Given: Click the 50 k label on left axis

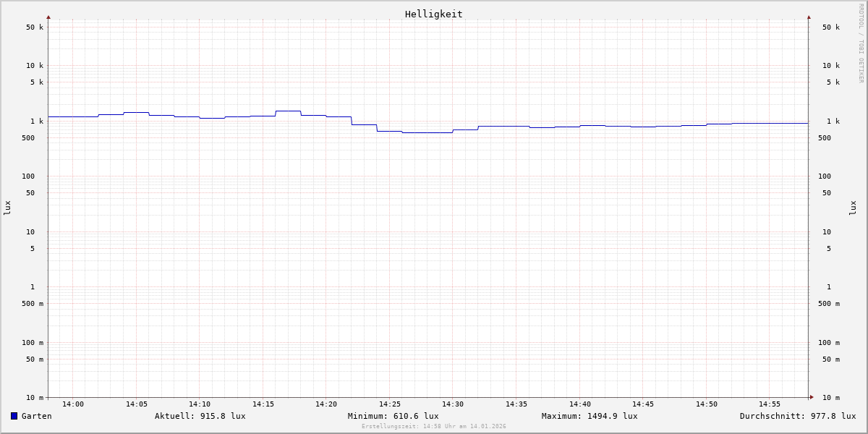Looking at the screenshot, I should pyautogui.click(x=35, y=27).
